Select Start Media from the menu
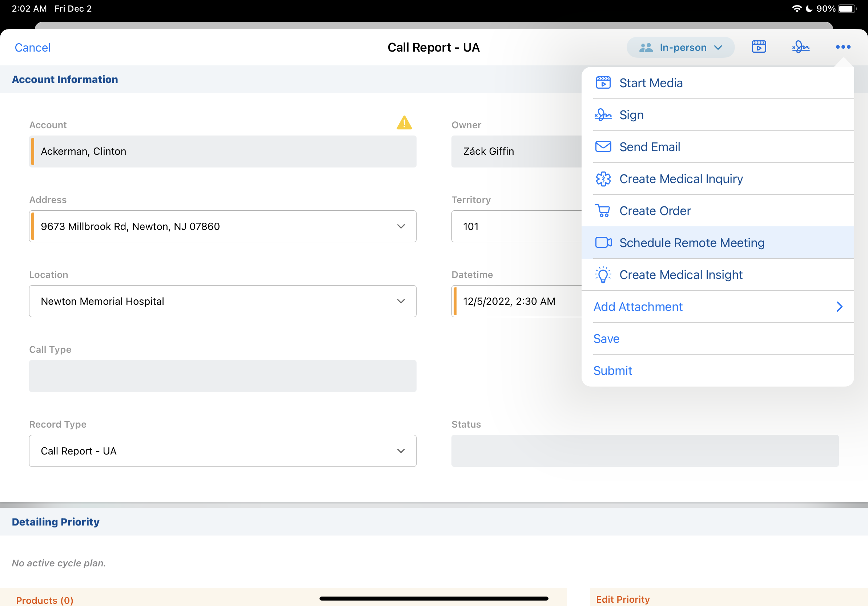Screen dimensions: 868x606 [651, 83]
